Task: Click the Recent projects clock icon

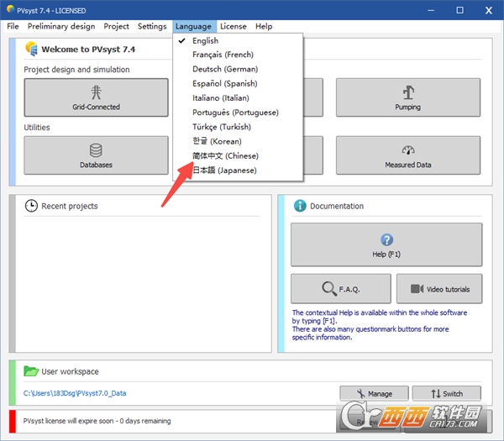Action: click(x=31, y=206)
